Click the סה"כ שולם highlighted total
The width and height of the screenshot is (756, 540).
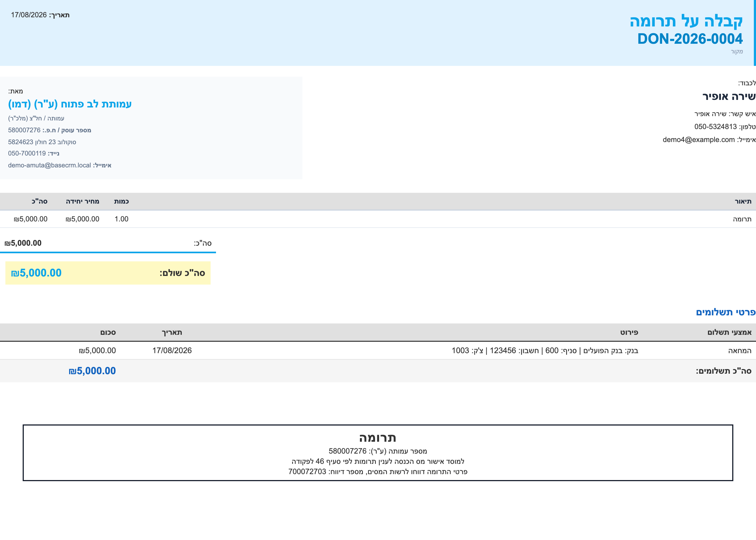pyautogui.click(x=108, y=273)
